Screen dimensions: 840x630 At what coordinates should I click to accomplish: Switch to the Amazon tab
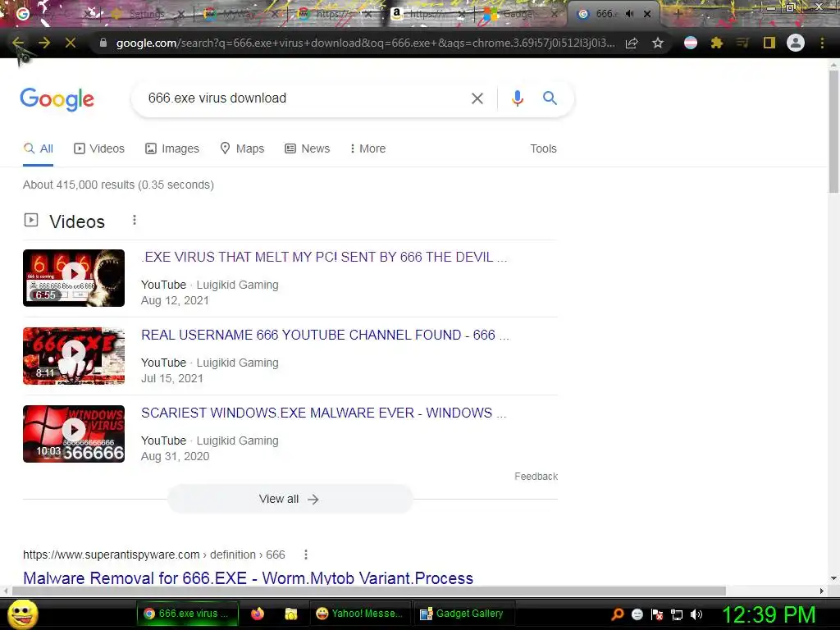pos(427,14)
